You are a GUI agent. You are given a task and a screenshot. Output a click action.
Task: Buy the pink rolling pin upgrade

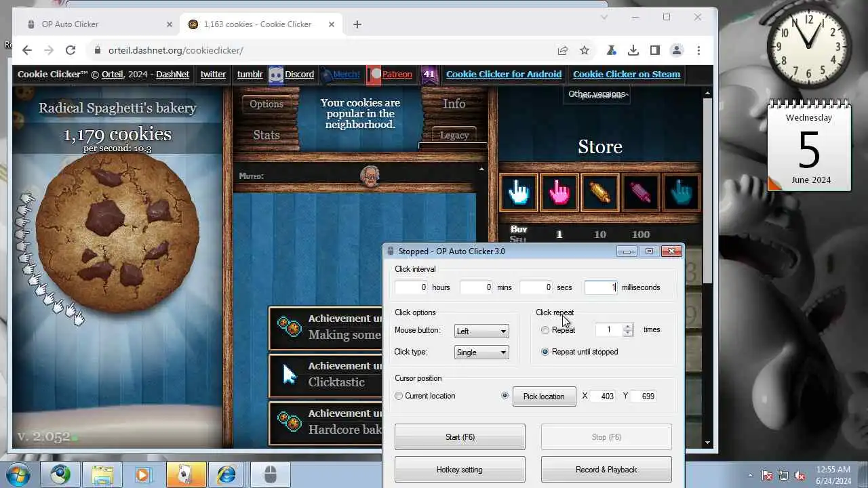[x=641, y=192]
